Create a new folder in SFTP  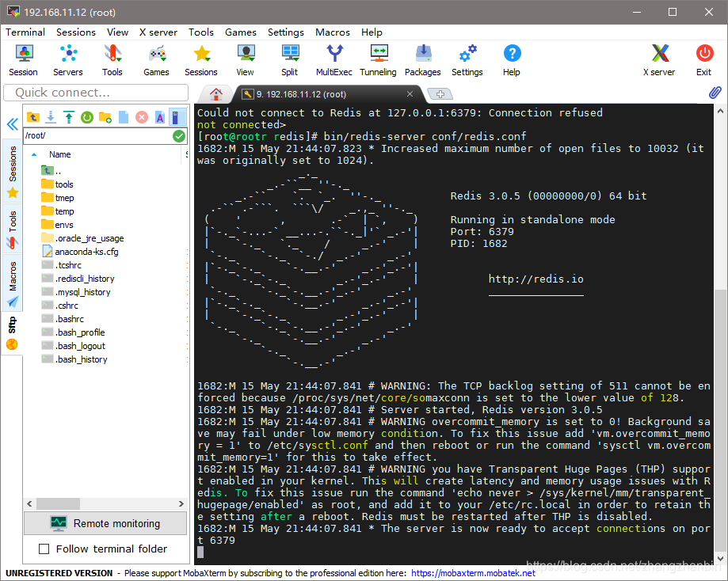coord(105,117)
